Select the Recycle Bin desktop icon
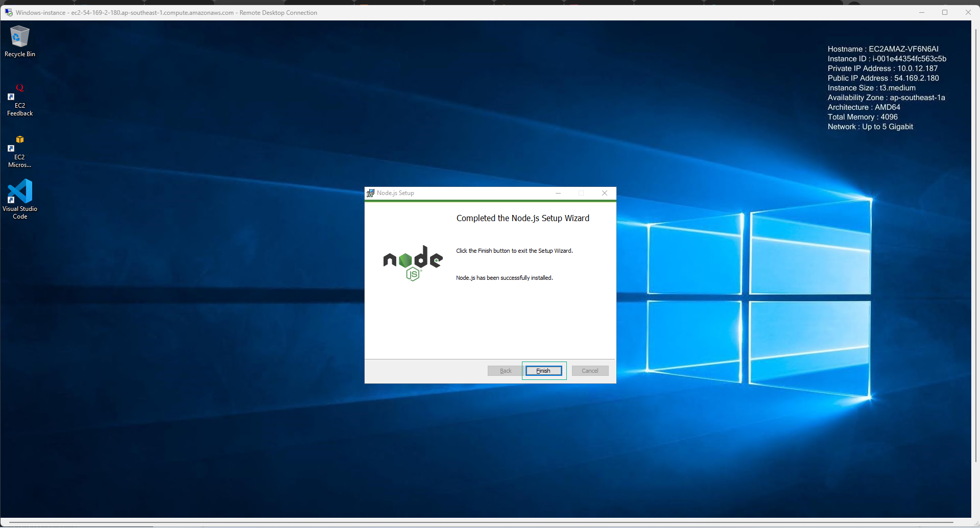 (x=20, y=41)
